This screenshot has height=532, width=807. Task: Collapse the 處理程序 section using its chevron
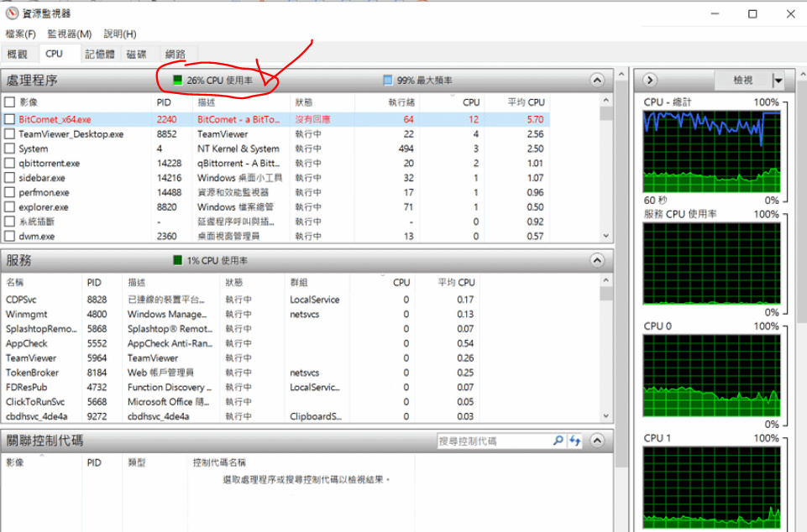pos(597,81)
